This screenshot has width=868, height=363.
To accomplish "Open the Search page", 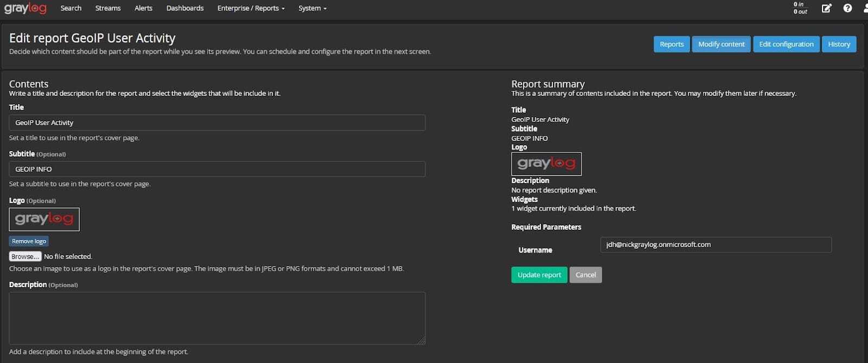I will click(71, 8).
